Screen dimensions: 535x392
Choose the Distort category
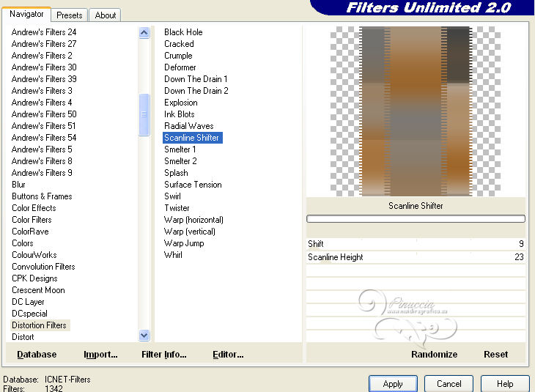point(23,337)
